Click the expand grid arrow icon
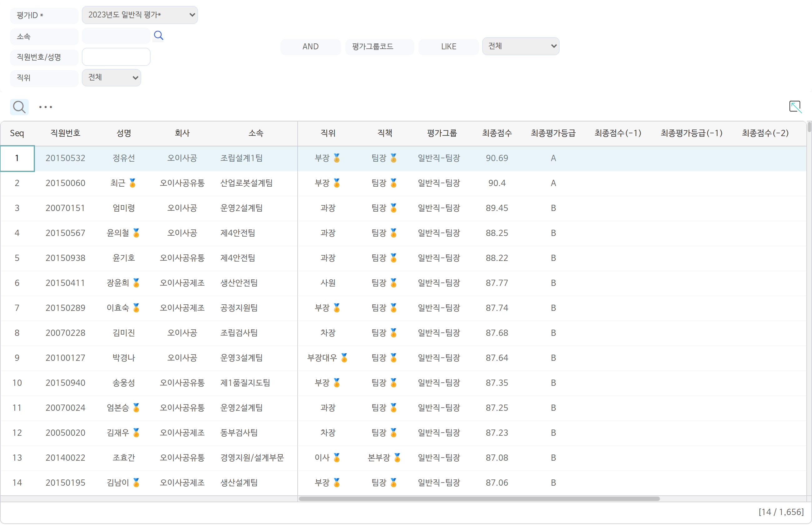This screenshot has height=530, width=812. (x=795, y=107)
